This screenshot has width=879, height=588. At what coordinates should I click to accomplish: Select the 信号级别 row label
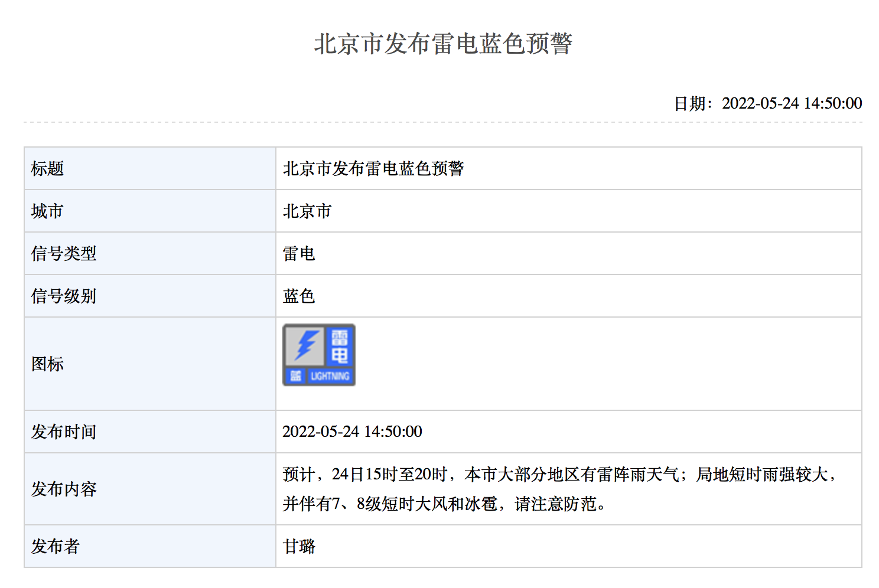click(64, 296)
